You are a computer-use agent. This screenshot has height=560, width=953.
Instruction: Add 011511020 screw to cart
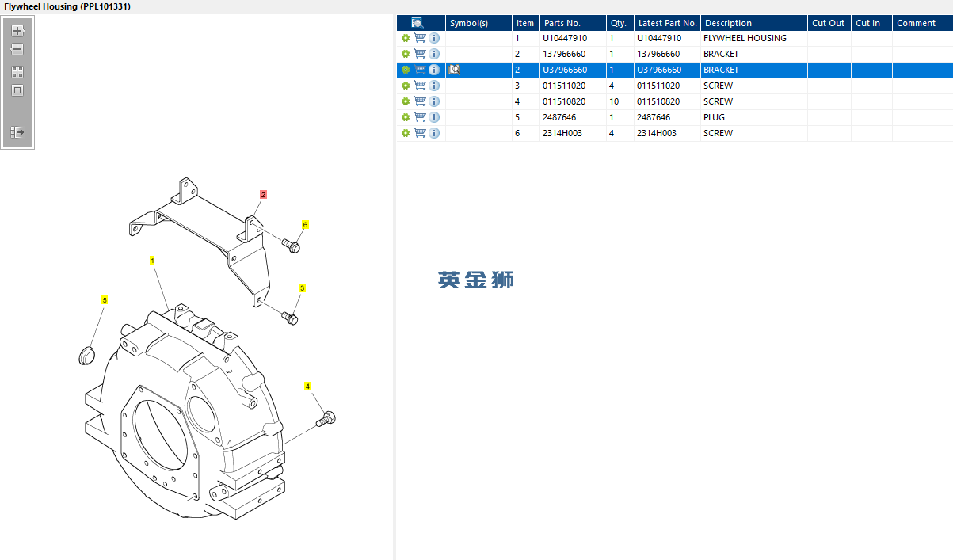pos(420,86)
